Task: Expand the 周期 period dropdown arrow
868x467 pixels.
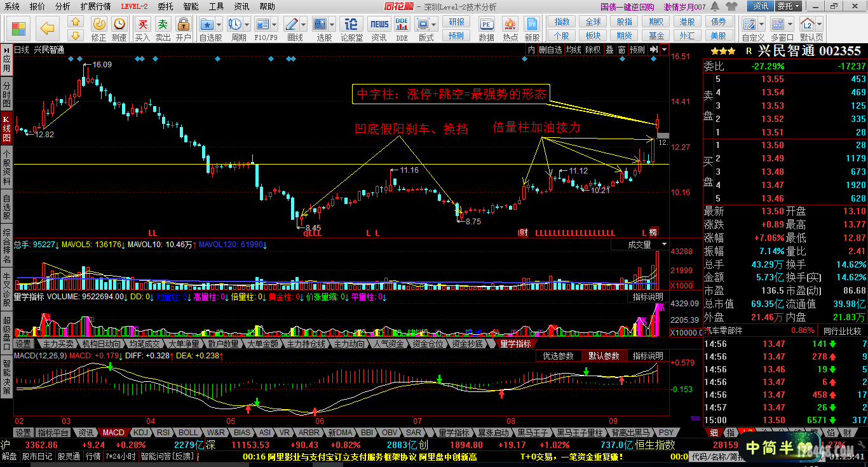Action: pos(247,25)
